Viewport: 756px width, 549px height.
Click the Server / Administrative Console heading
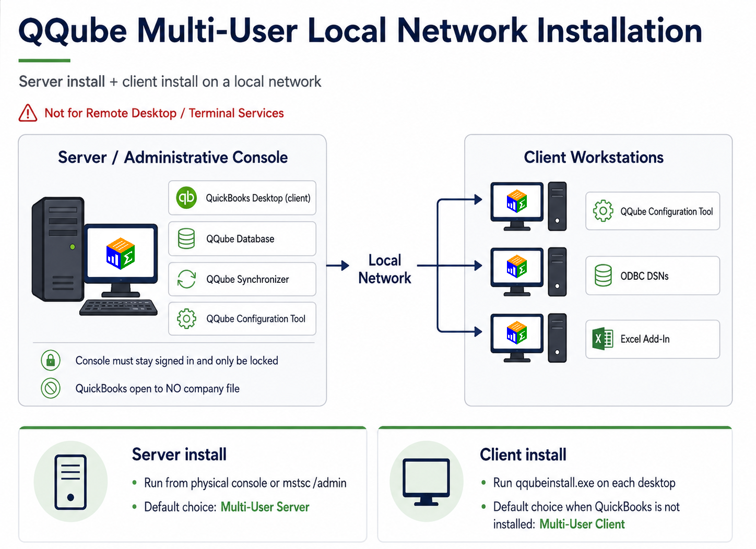[x=173, y=157]
